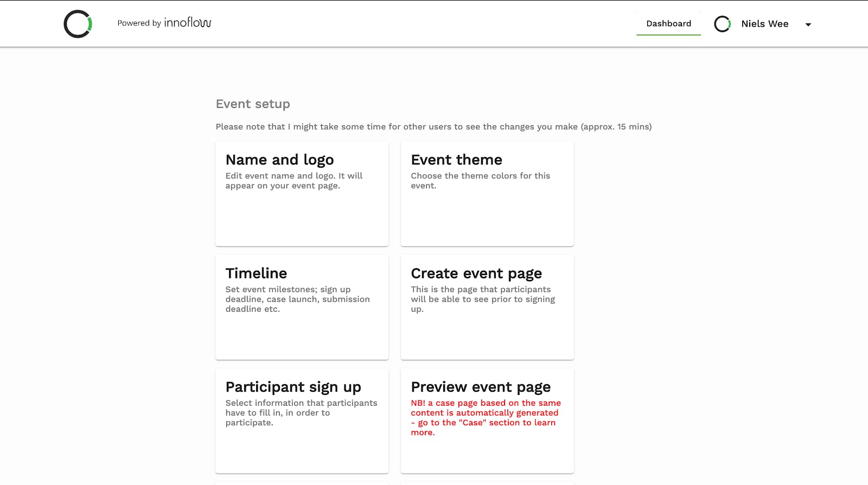Click 'Choose the theme colors for this event.' text
This screenshot has width=868, height=485.
(x=480, y=181)
